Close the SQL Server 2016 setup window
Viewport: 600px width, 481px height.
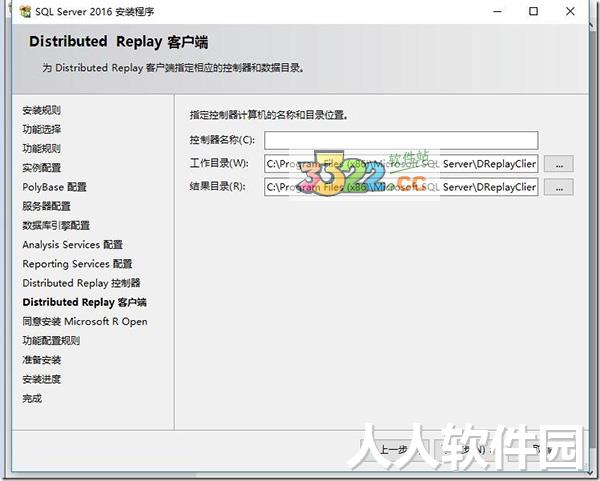click(x=570, y=11)
